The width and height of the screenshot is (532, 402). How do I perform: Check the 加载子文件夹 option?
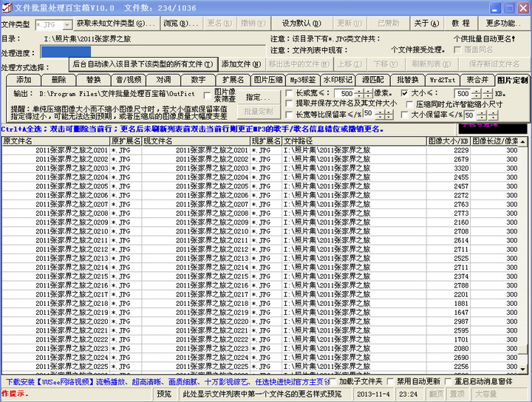pos(335,382)
